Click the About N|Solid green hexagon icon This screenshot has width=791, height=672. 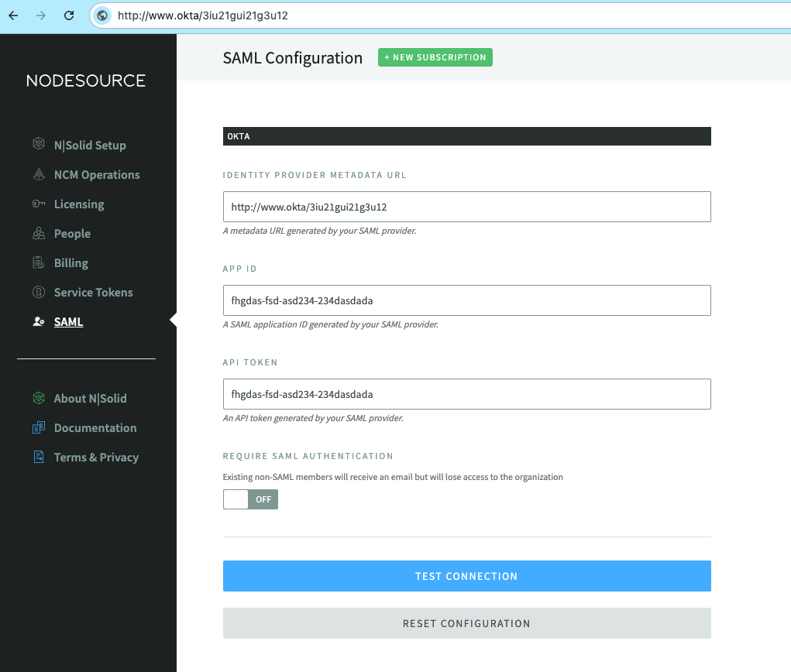[39, 398]
